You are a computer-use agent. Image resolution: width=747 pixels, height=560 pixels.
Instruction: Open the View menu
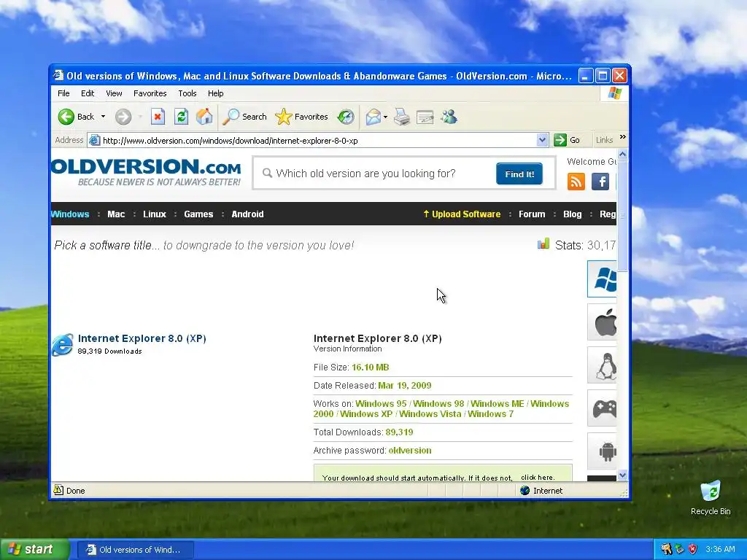click(114, 93)
